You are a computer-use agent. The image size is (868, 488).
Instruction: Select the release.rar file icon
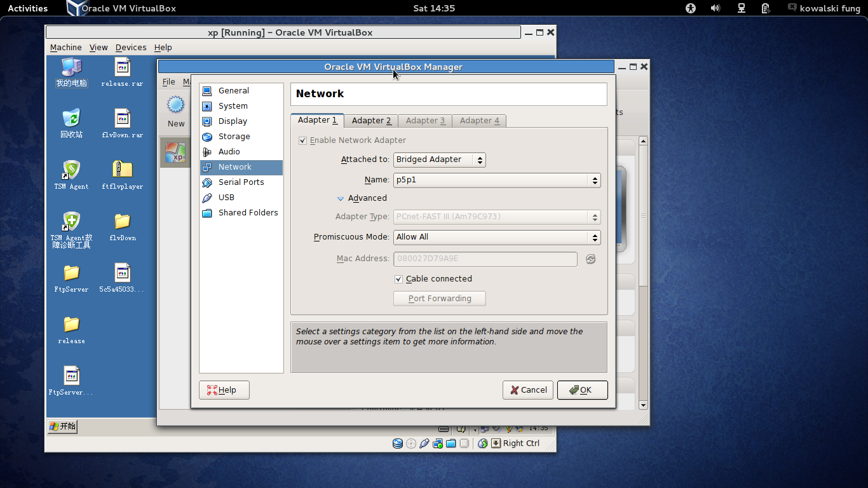pos(122,72)
